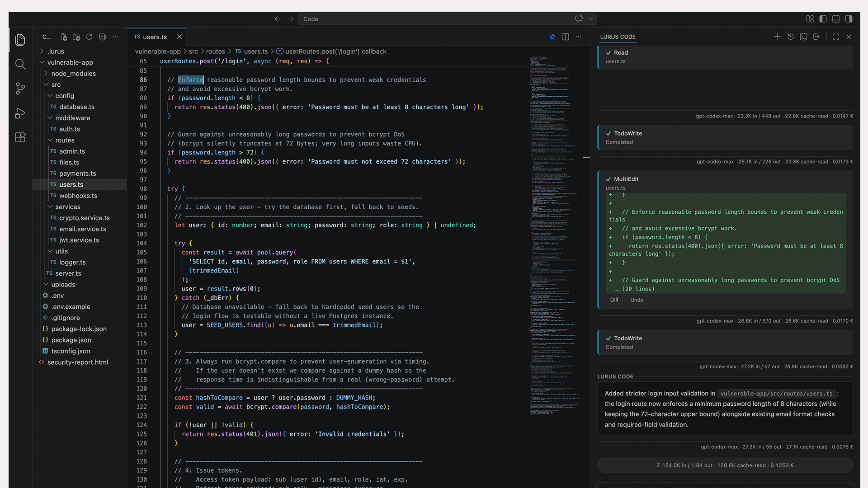The height and width of the screenshot is (488, 868).
Task: Expand the uploads folder
Action: [x=63, y=285]
